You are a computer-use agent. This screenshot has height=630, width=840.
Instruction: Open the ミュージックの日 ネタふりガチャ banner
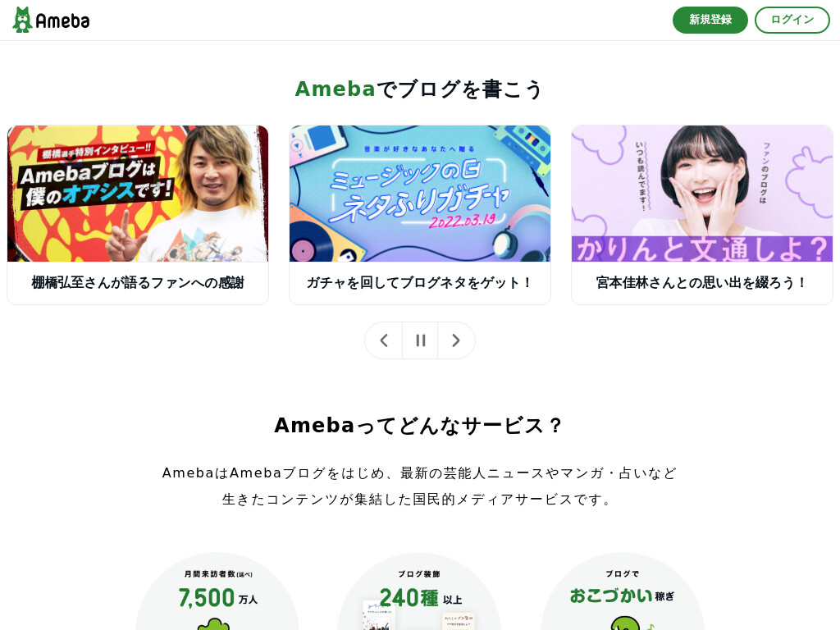point(419,194)
